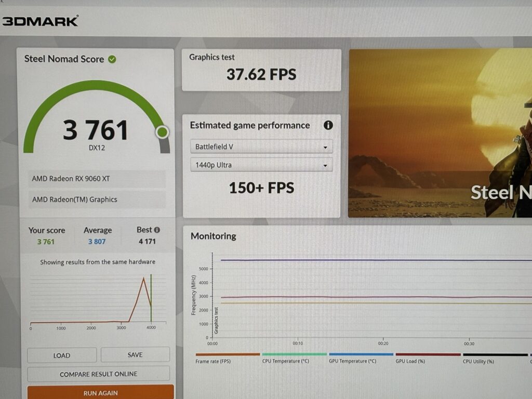The width and height of the screenshot is (532, 399).
Task: Click the green validation checkmark beside Steel Nomad Score
Action: (x=112, y=59)
